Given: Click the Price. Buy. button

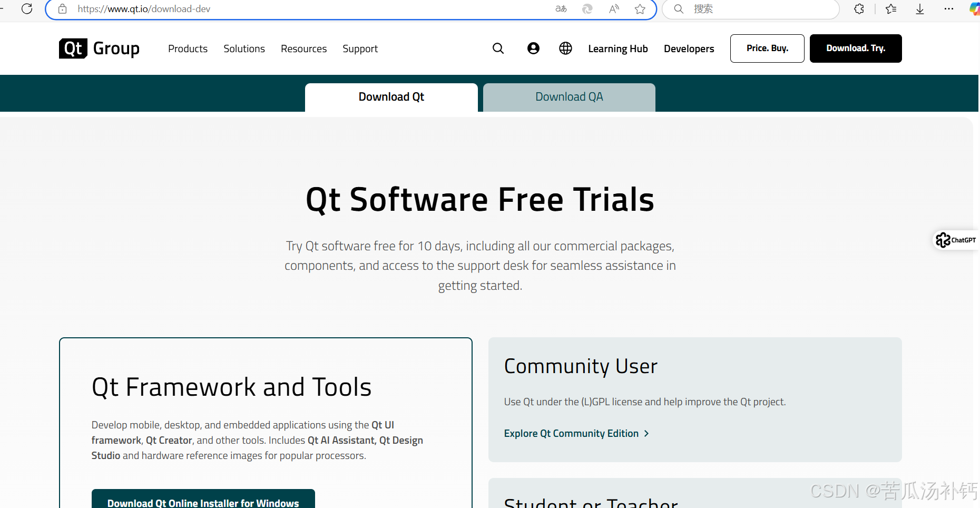Looking at the screenshot, I should (x=767, y=48).
